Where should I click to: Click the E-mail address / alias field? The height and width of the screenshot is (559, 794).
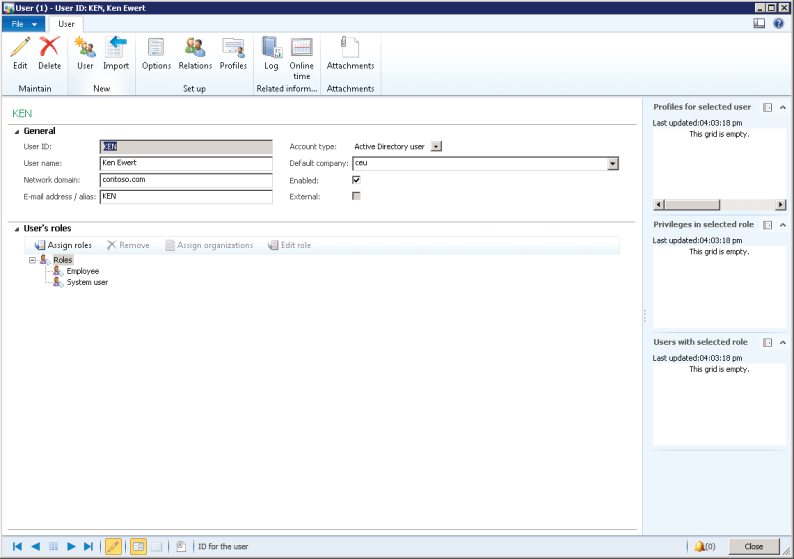(186, 196)
